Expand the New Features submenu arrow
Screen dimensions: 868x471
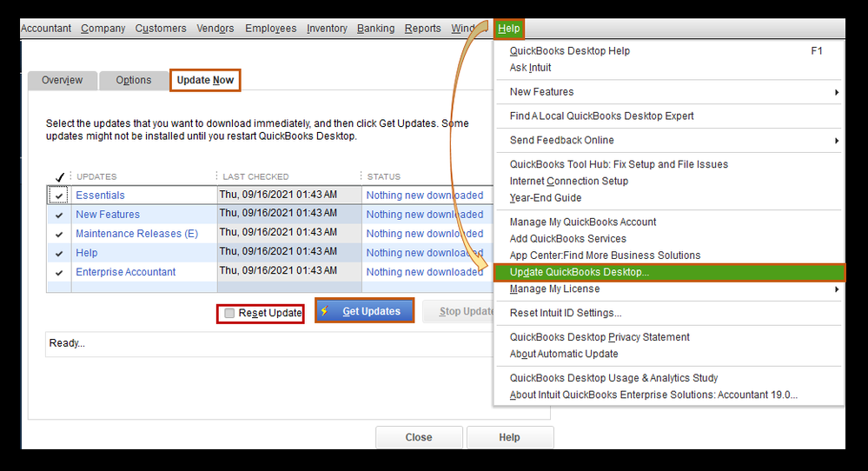[837, 92]
